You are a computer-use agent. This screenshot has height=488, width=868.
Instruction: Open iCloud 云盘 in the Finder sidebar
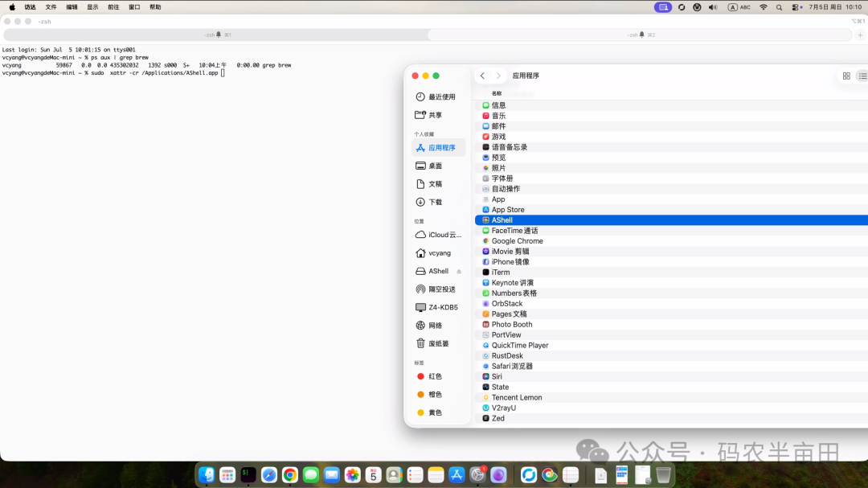coord(439,235)
